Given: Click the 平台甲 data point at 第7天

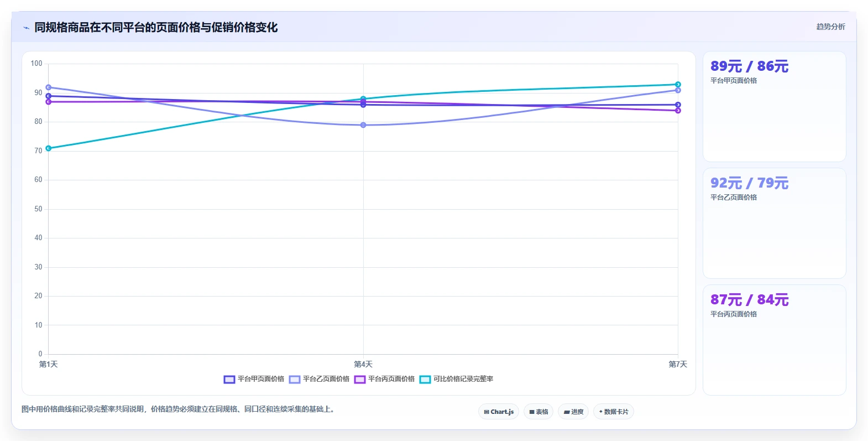Looking at the screenshot, I should pyautogui.click(x=678, y=105).
